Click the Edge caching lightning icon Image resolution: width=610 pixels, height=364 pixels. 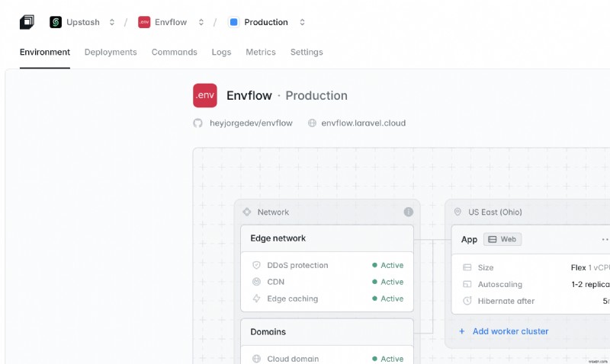point(256,299)
